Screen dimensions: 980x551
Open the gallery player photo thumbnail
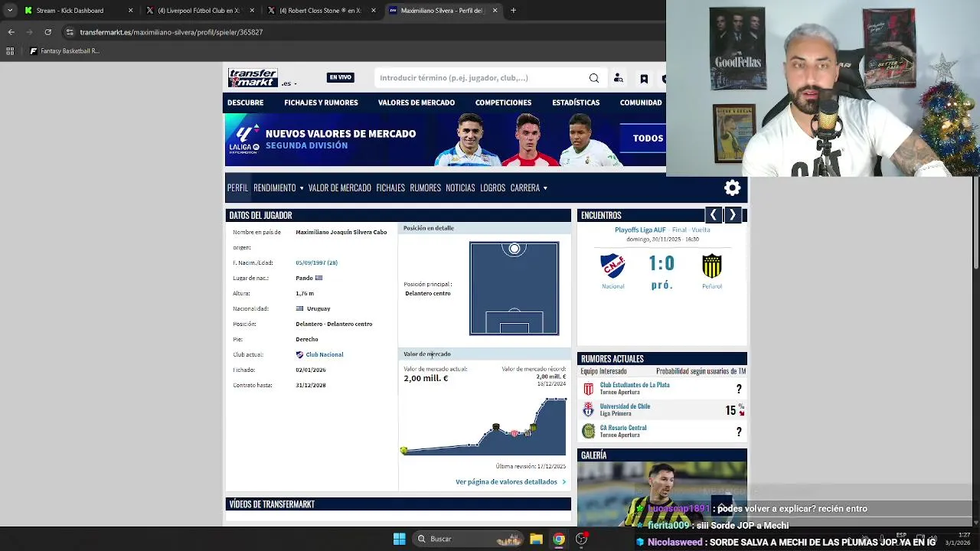[661, 494]
